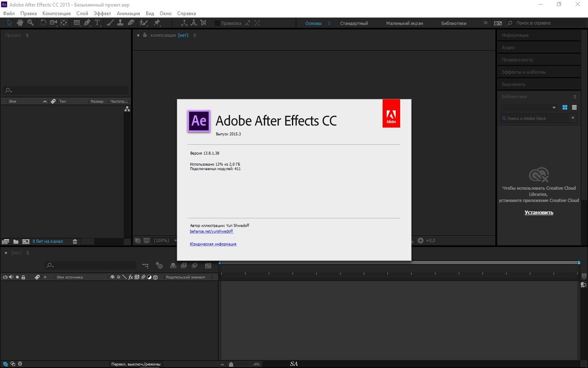Create a new composition icon in Project panel
The width and height of the screenshot is (588, 368).
coord(26,242)
